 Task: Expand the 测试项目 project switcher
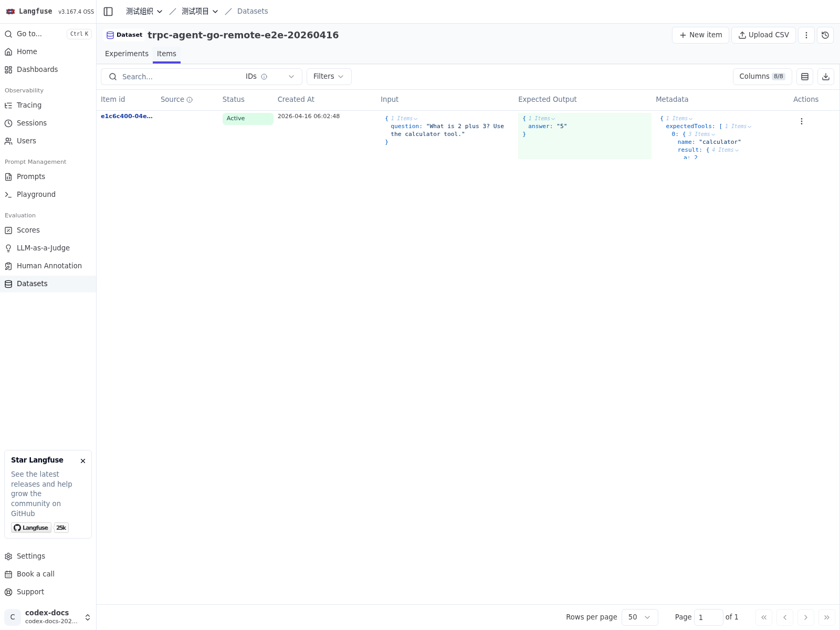tap(200, 12)
